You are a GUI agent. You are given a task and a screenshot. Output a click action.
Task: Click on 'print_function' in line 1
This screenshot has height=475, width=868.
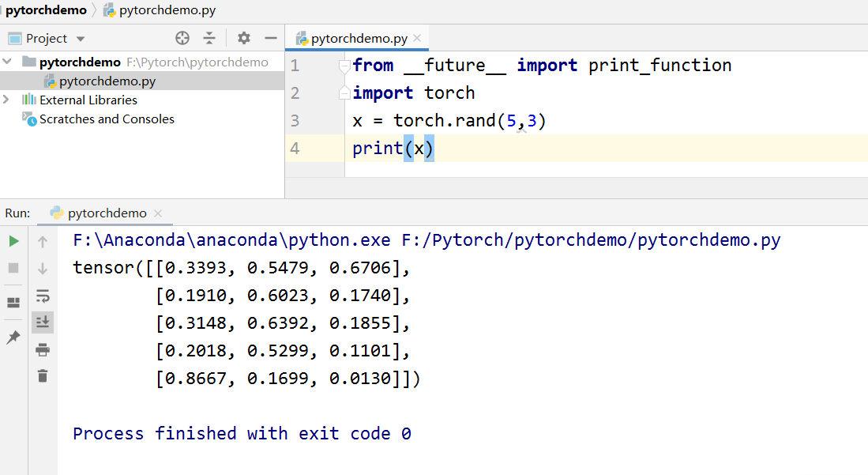tap(659, 66)
